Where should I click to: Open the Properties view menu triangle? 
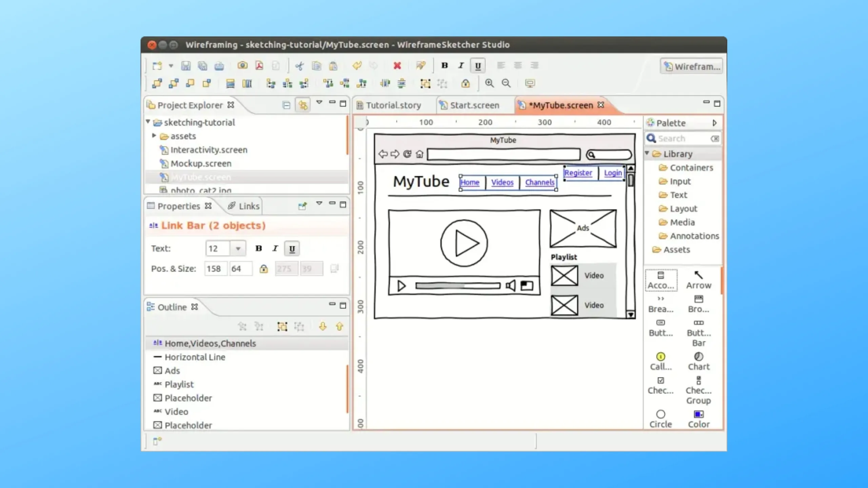[319, 203]
